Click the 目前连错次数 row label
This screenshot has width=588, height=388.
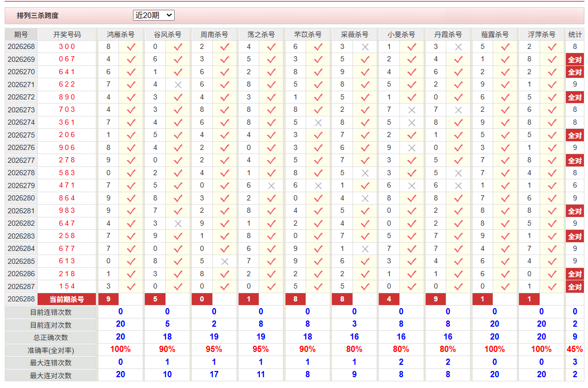51,312
